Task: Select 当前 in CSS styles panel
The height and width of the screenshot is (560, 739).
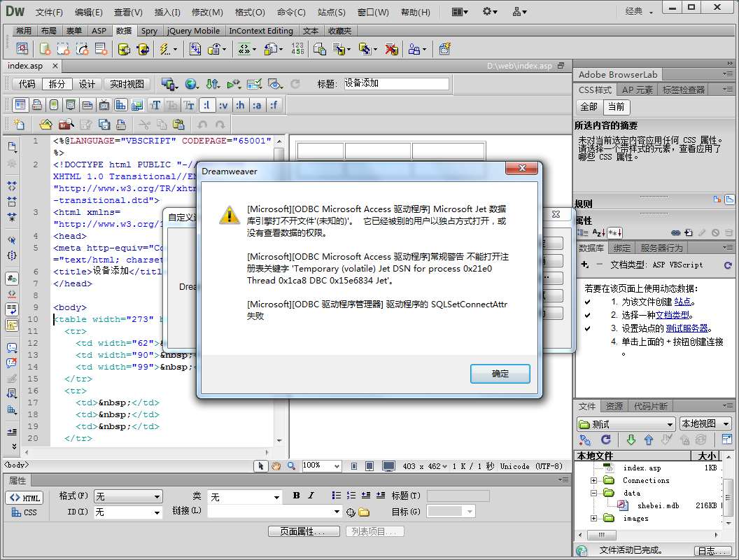Action: coord(616,107)
